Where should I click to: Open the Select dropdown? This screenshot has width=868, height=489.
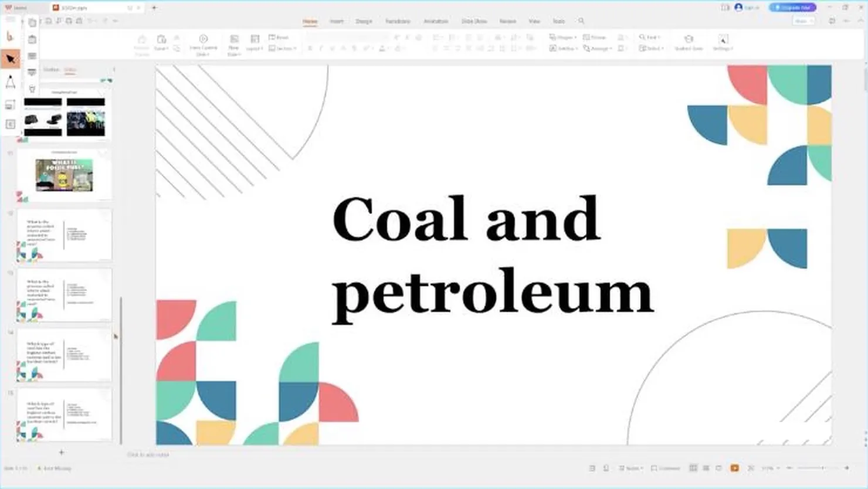651,49
